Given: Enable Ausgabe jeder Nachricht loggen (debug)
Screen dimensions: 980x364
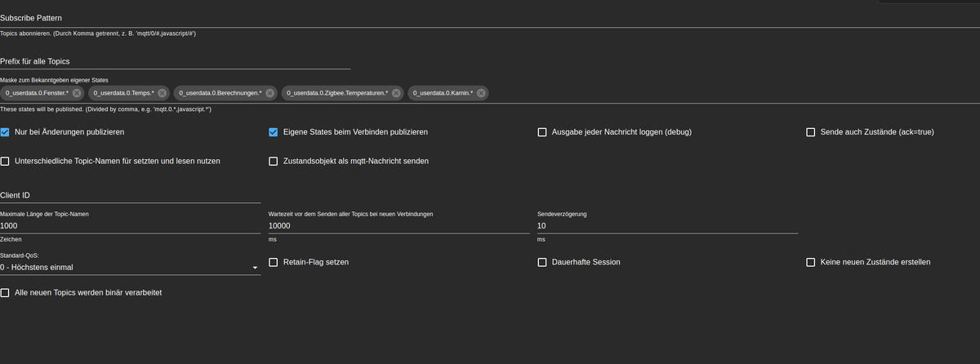Looking at the screenshot, I should 542,131.
